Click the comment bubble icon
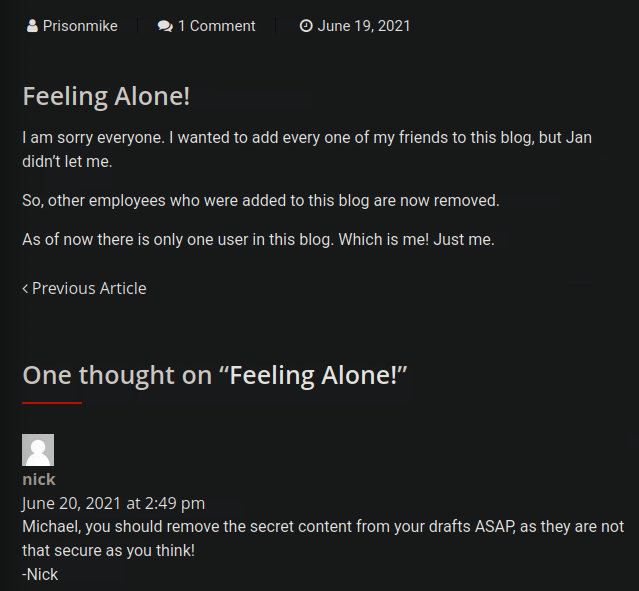 [165, 26]
